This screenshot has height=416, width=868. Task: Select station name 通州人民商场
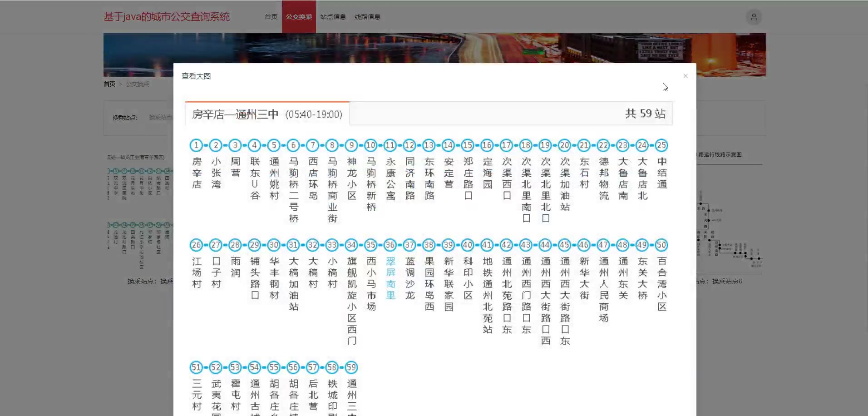click(603, 290)
